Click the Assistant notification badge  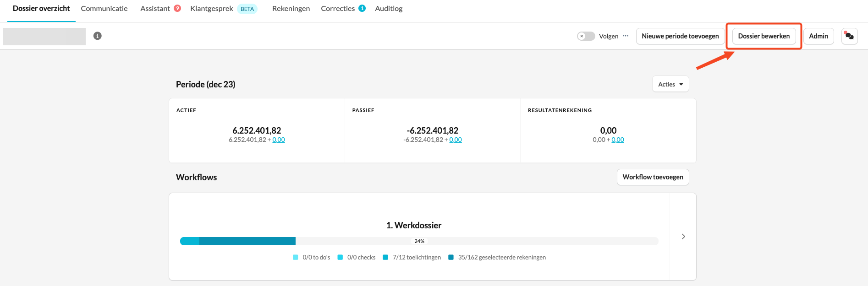[177, 8]
